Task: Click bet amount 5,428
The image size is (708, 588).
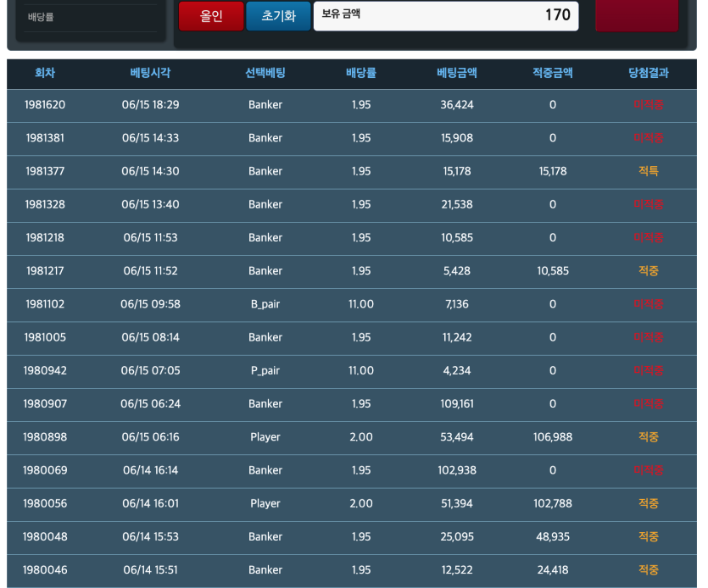Action: click(457, 271)
